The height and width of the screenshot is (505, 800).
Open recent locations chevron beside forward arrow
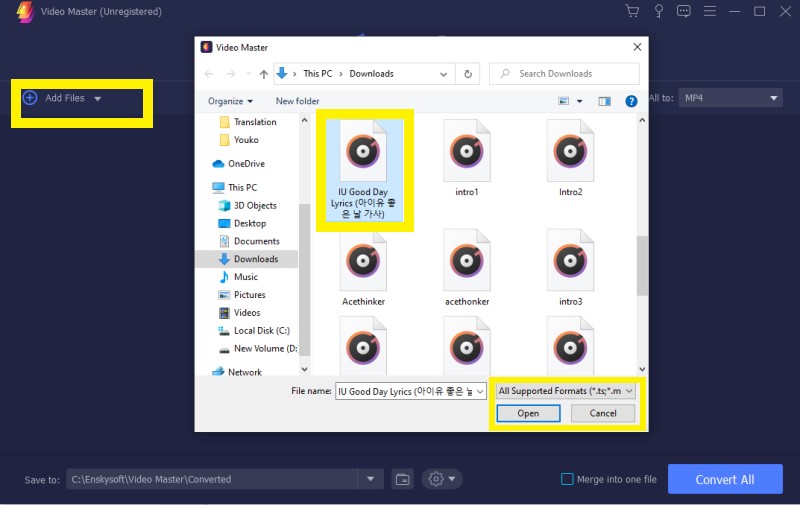click(x=248, y=74)
